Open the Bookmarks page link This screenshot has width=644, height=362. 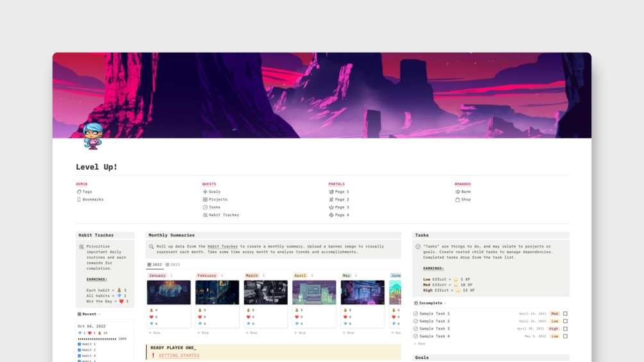pos(93,199)
